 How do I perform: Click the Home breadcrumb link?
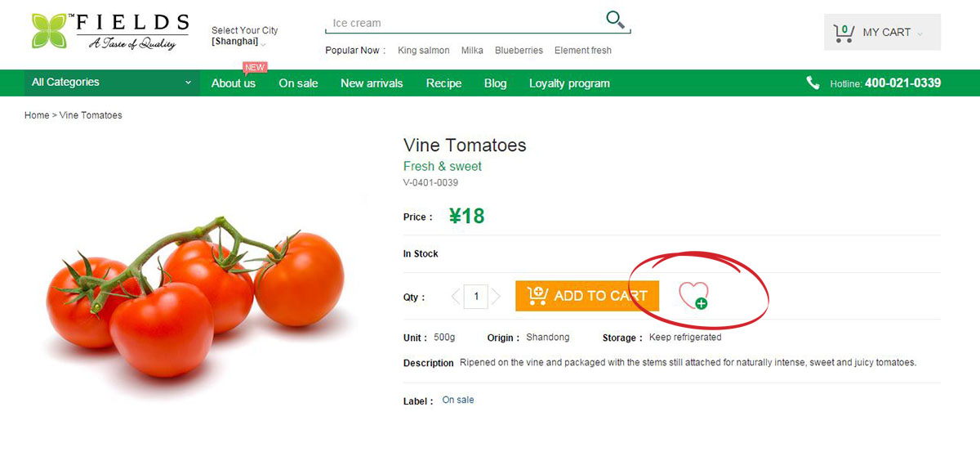click(x=37, y=115)
